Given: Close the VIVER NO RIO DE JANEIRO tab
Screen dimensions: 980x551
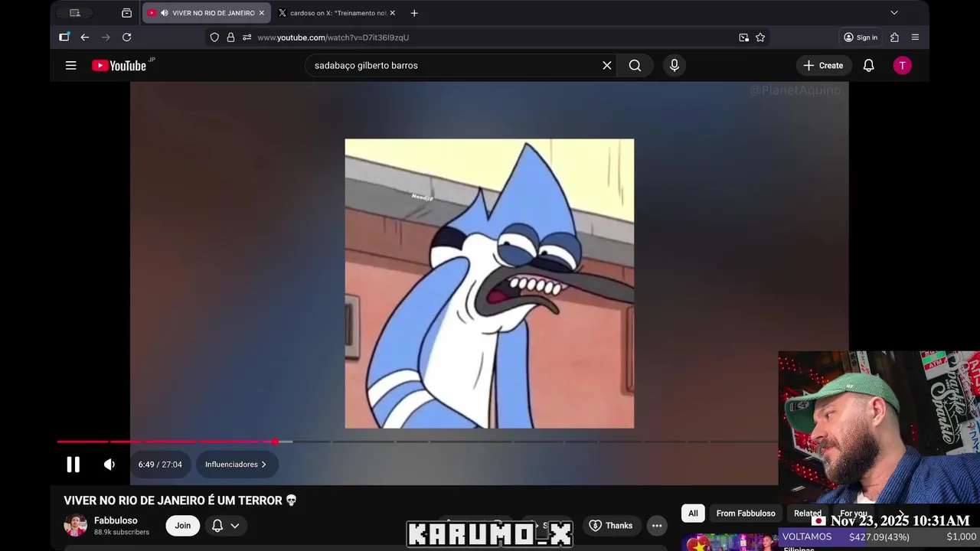Looking at the screenshot, I should coord(261,13).
